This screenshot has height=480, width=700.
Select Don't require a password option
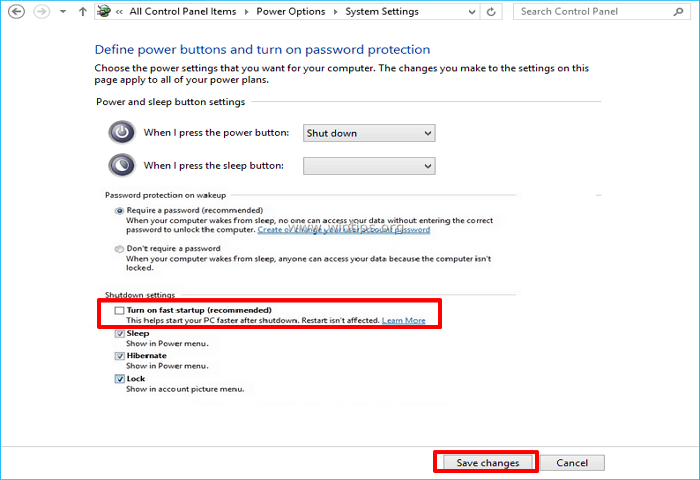click(120, 248)
